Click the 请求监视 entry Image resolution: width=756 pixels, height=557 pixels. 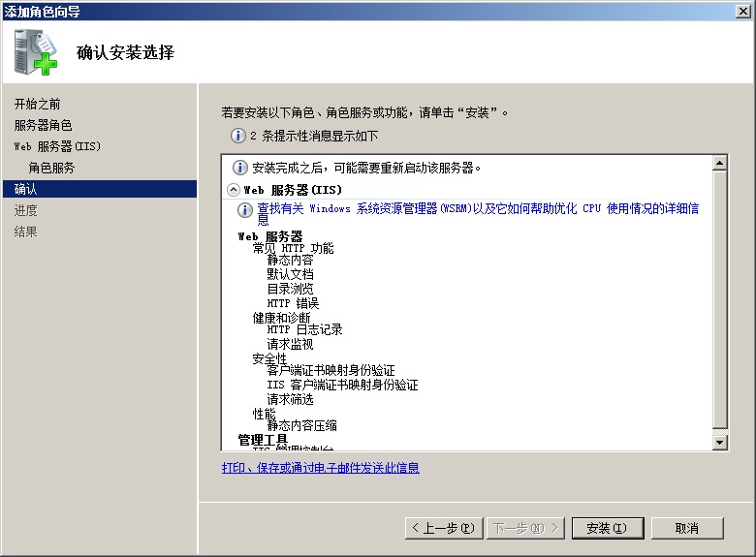coord(290,344)
